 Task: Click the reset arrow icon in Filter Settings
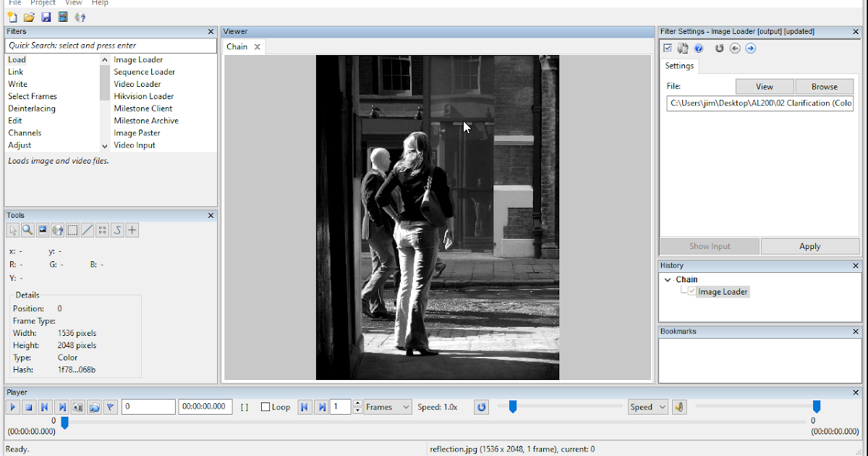pyautogui.click(x=719, y=48)
